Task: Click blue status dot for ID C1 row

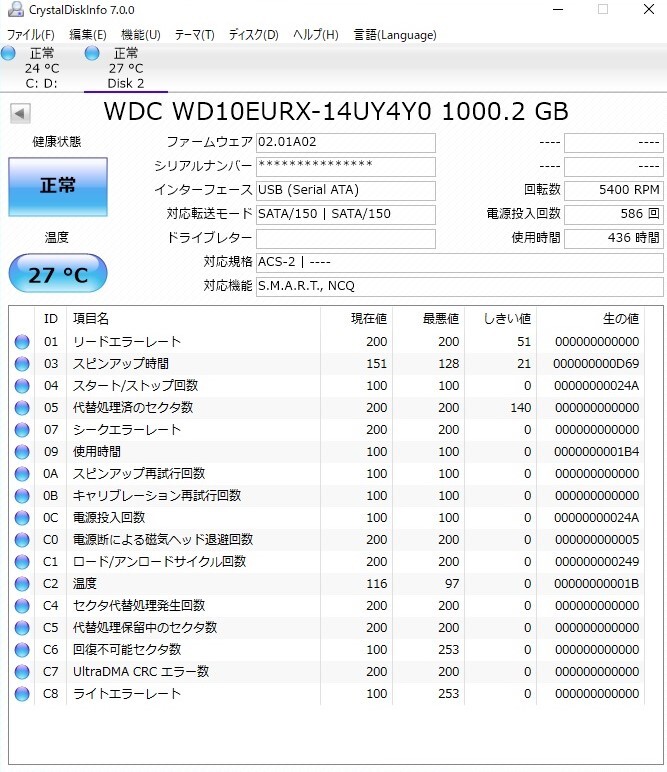Action: 22,562
